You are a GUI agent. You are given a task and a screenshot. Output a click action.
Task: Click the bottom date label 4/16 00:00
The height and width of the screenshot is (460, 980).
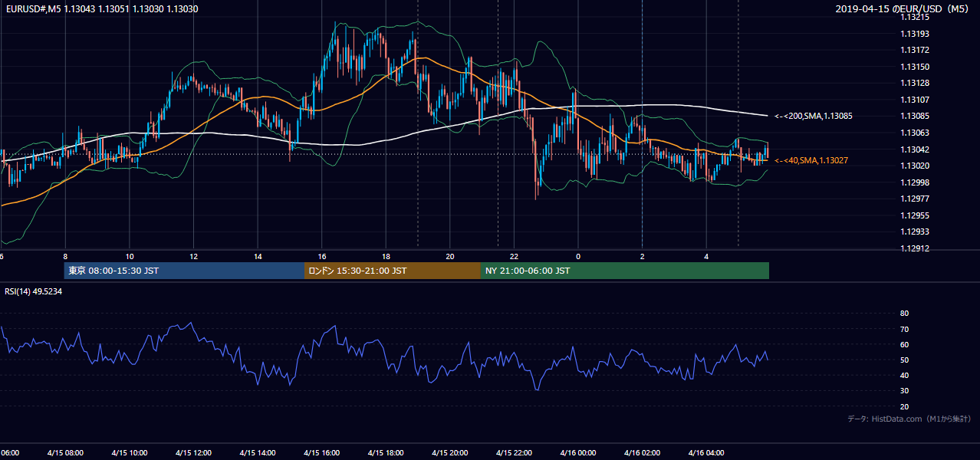click(x=578, y=452)
